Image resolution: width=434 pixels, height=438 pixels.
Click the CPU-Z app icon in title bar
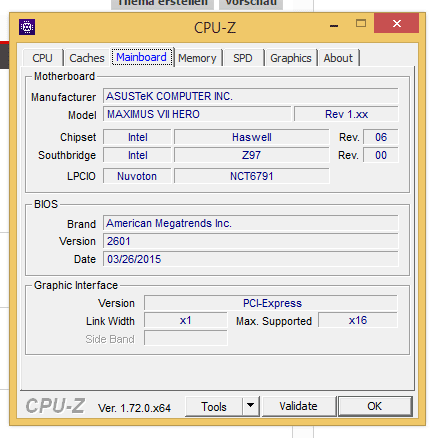pyautogui.click(x=27, y=27)
